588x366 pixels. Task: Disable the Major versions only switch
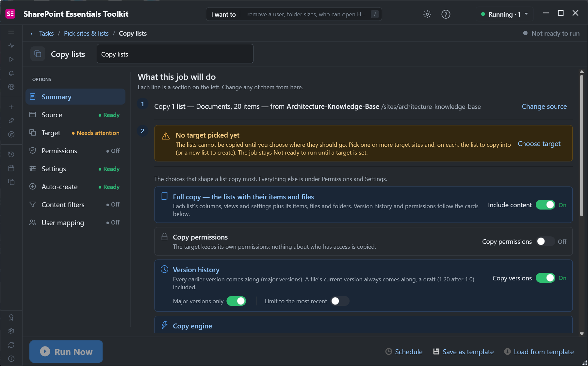[237, 301]
